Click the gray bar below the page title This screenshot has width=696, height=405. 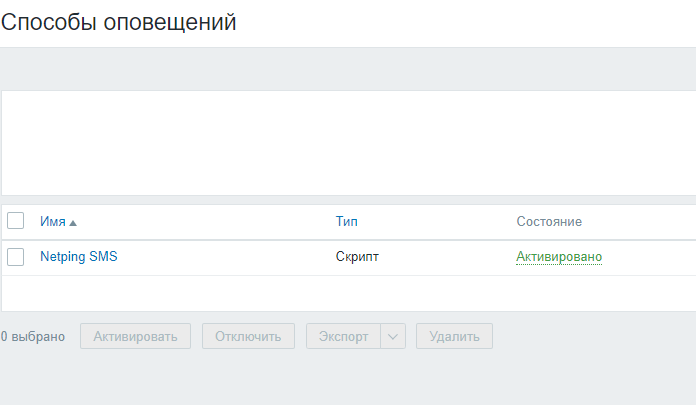click(348, 68)
